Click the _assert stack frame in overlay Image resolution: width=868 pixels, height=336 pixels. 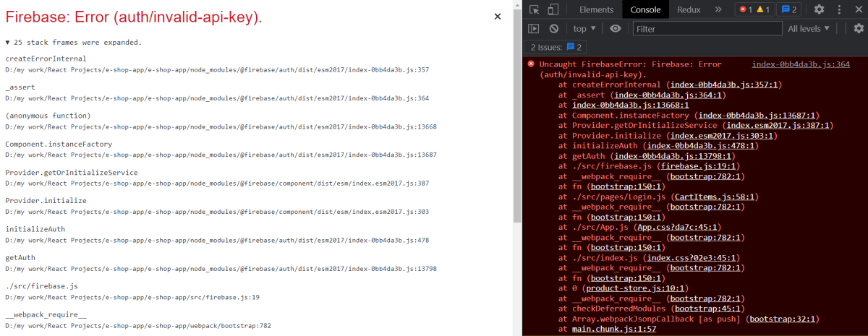click(19, 87)
